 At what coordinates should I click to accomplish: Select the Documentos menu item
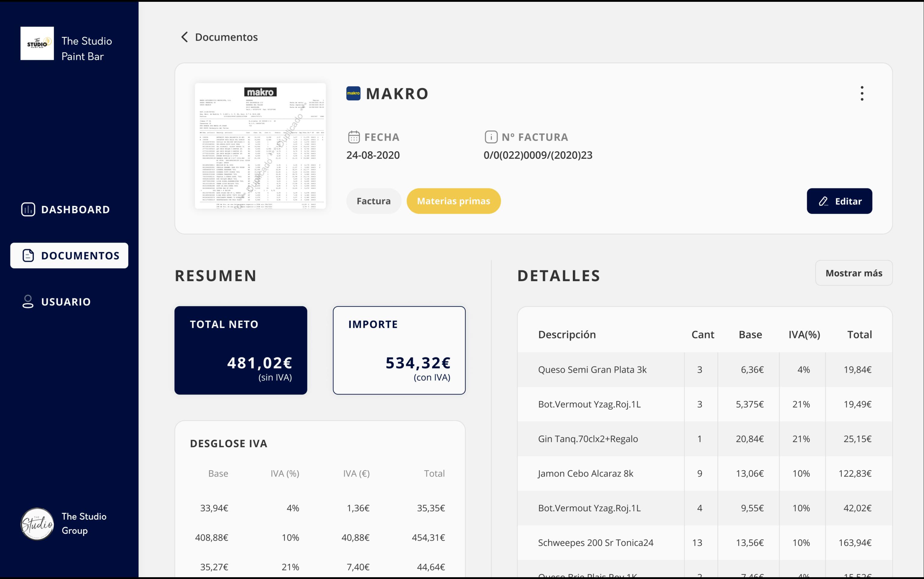pos(69,255)
